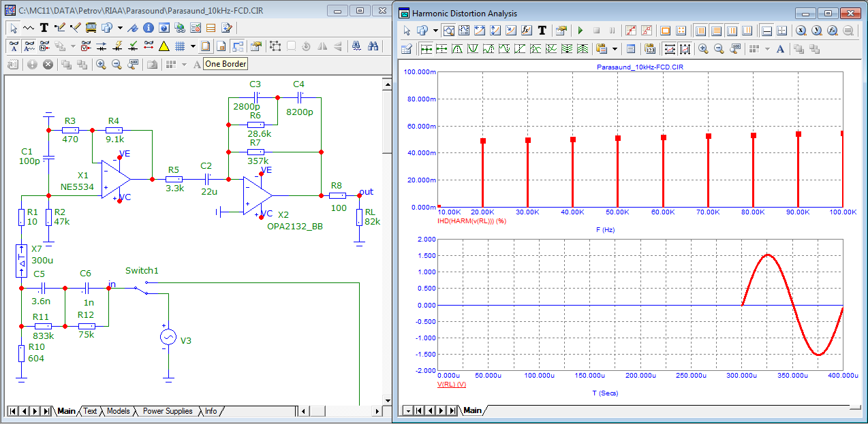This screenshot has width=868, height=424.
Task: Click the yellow triangle icon in schematic toolbar
Action: (x=164, y=46)
